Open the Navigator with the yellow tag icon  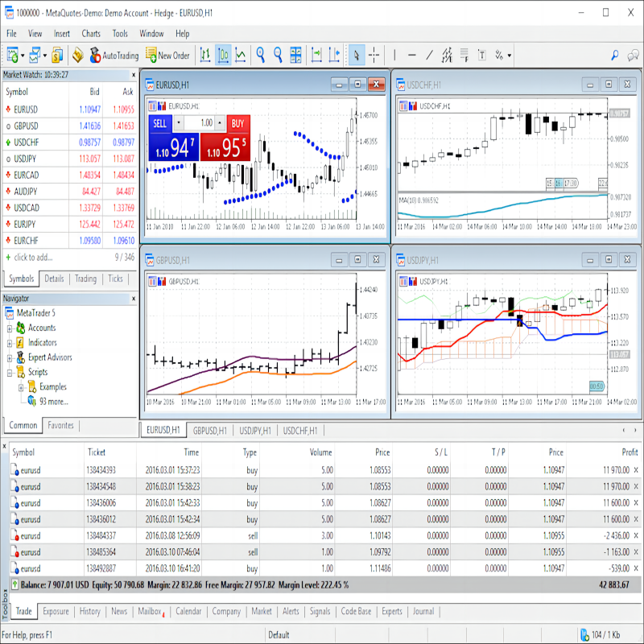click(77, 55)
